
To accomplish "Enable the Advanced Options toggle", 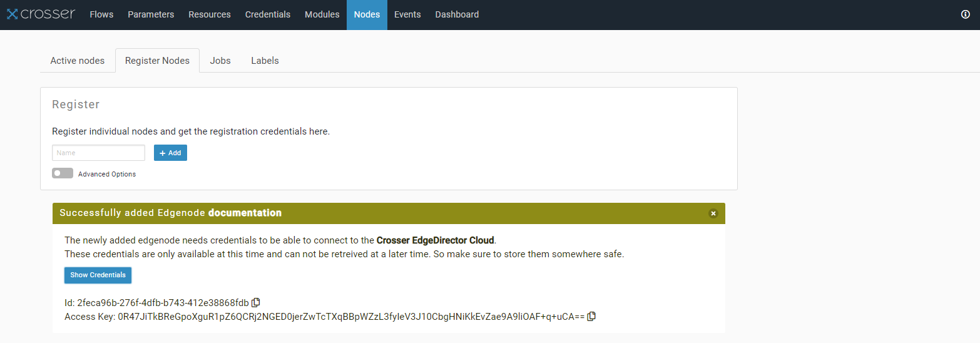I will 63,173.
